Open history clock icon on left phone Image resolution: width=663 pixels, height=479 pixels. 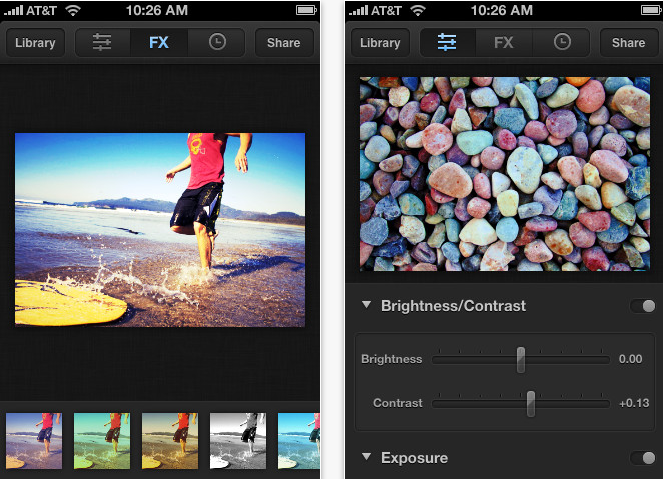tap(217, 43)
